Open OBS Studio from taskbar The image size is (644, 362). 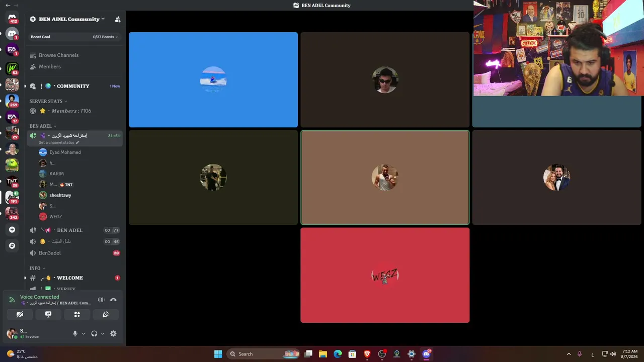(x=382, y=354)
